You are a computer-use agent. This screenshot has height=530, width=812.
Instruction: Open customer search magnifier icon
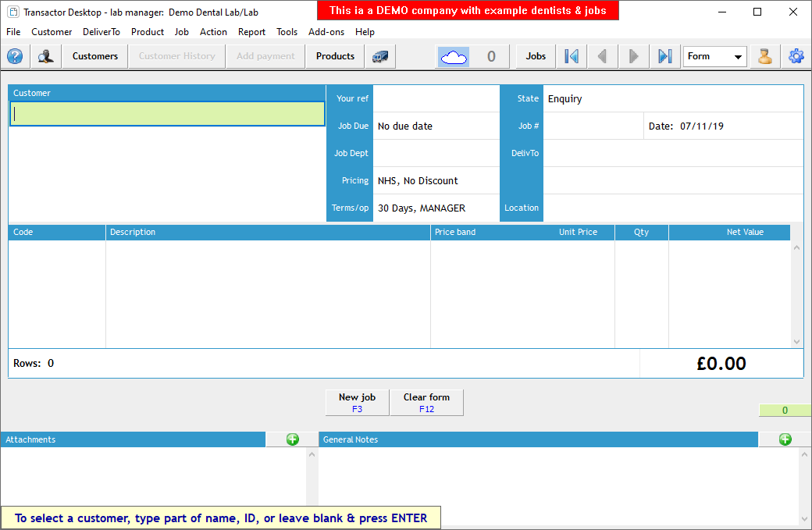pos(46,56)
